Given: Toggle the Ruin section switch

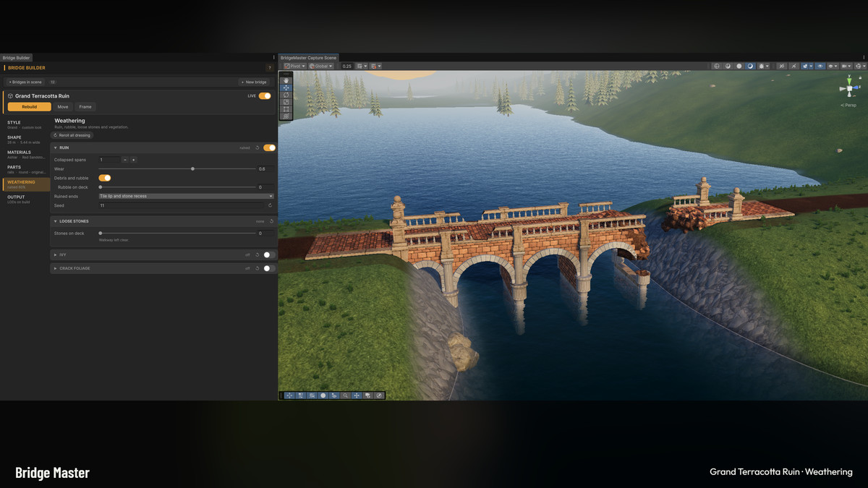Looking at the screenshot, I should tap(269, 147).
